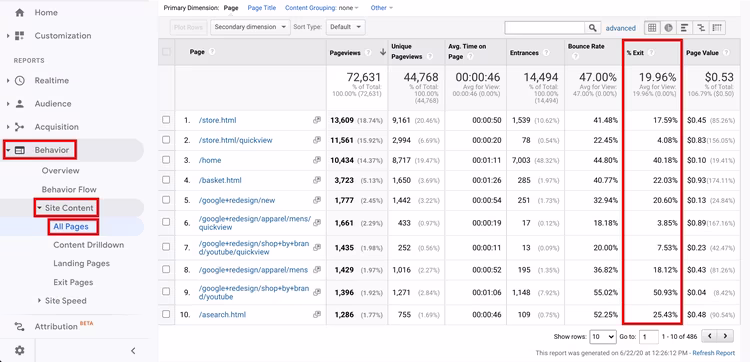Open the Landing Pages report

pos(81,263)
